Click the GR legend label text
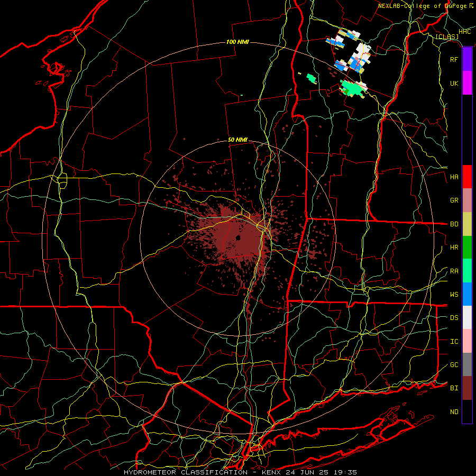 click(x=454, y=200)
